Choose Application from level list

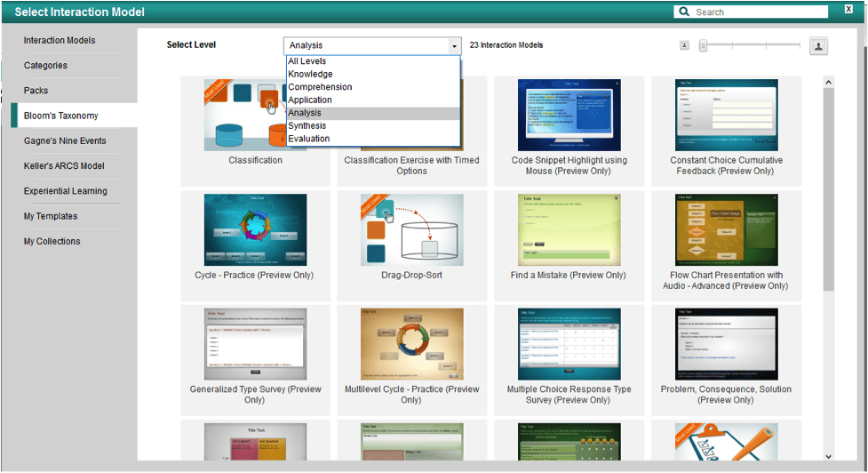pyautogui.click(x=373, y=100)
